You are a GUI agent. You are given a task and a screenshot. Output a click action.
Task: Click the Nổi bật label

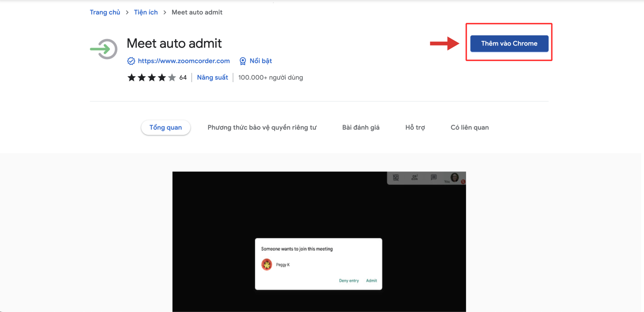(x=261, y=61)
